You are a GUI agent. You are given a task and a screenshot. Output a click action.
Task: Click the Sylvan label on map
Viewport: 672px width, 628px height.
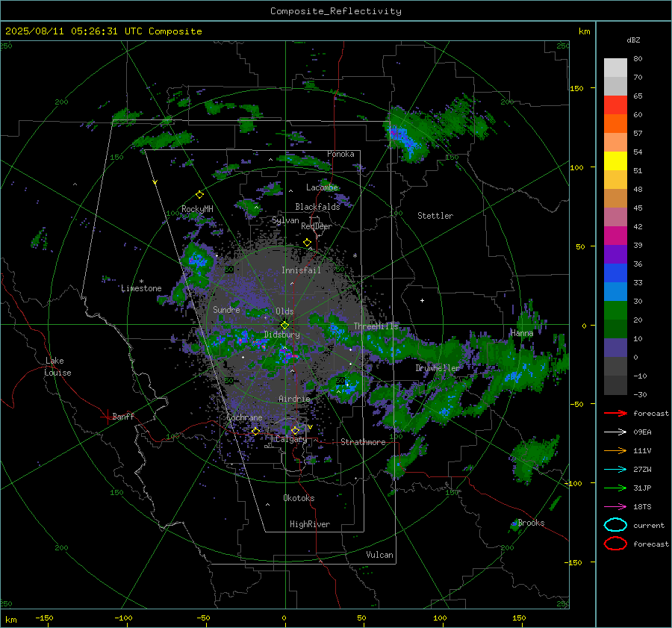pos(285,220)
